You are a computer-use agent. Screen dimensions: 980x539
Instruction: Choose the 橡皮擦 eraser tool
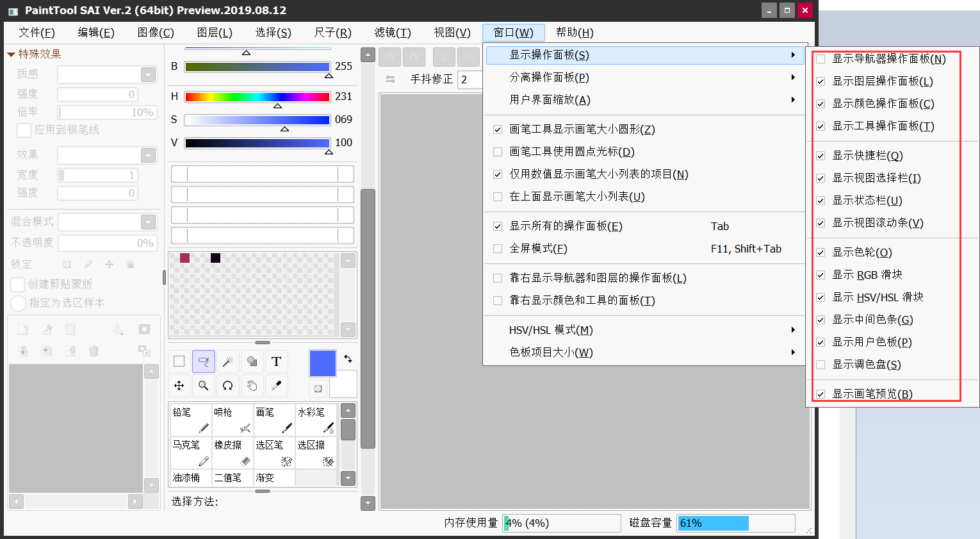click(x=232, y=452)
